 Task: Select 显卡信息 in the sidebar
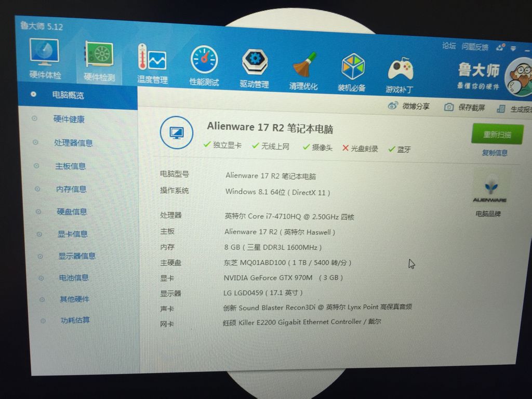point(73,234)
